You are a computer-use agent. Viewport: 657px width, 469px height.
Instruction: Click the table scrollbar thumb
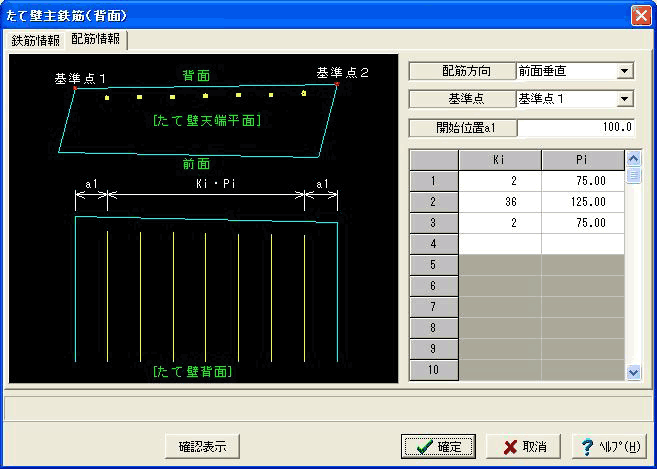pyautogui.click(x=633, y=175)
